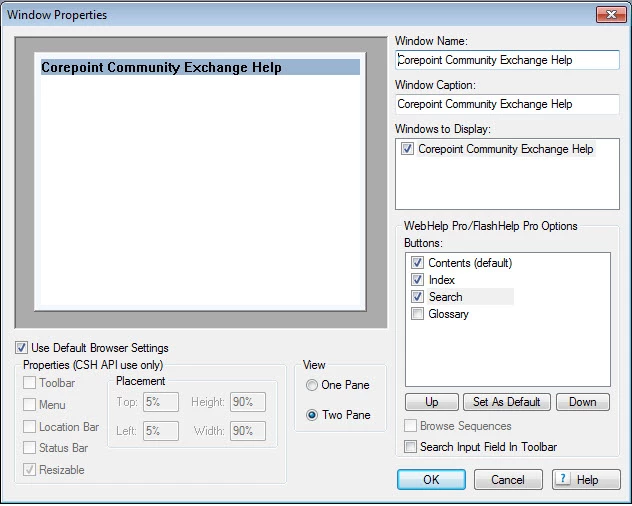Toggle the Menu property checkbox
632x506 pixels.
[29, 404]
